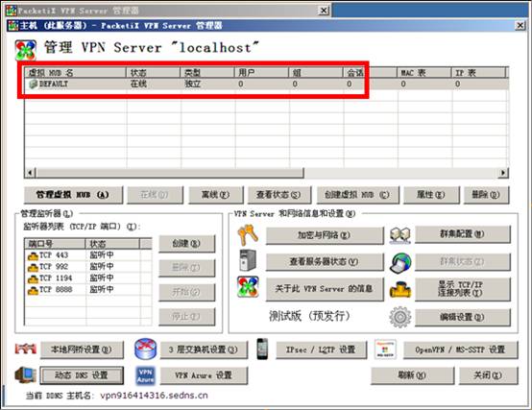The height and width of the screenshot is (410, 532).
Task: Select the DEFAULT hub icon in the list
Action: click(33, 84)
